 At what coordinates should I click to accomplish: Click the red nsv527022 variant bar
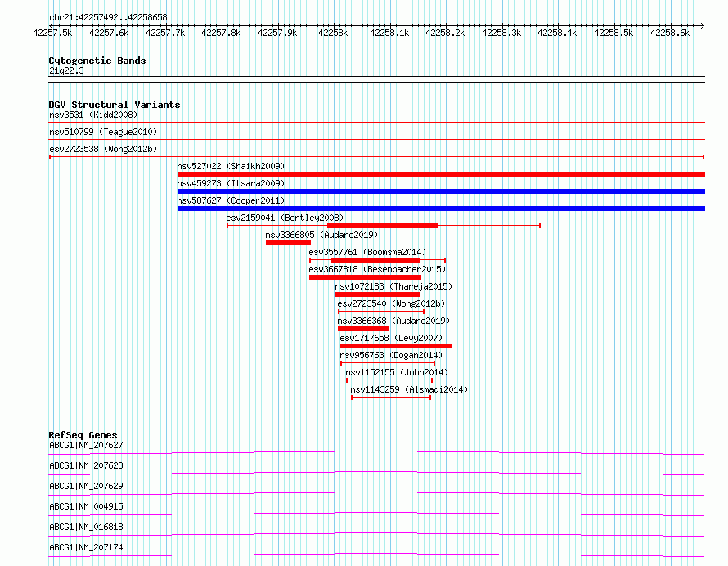(441, 174)
